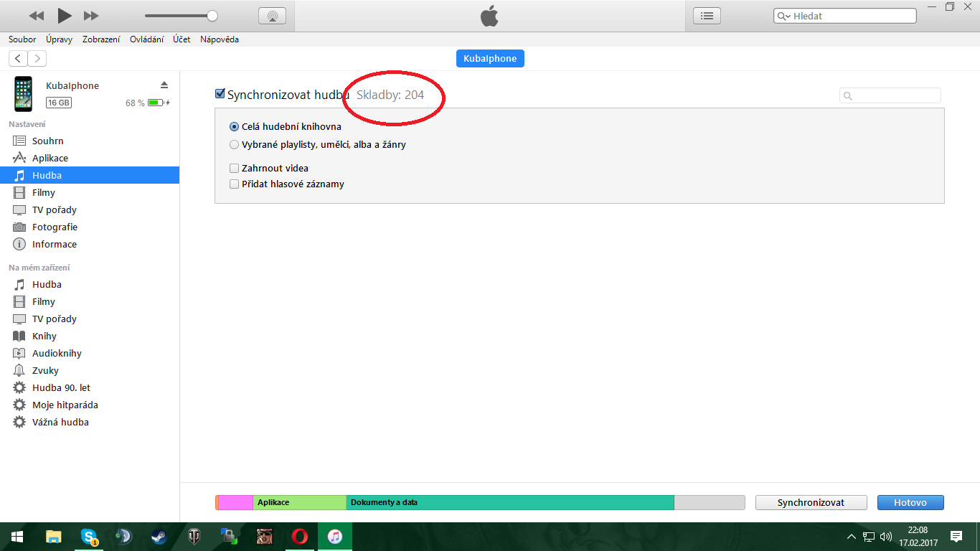Open the Nápověda menu
Viewport: 980px width, 551px height.
[220, 39]
